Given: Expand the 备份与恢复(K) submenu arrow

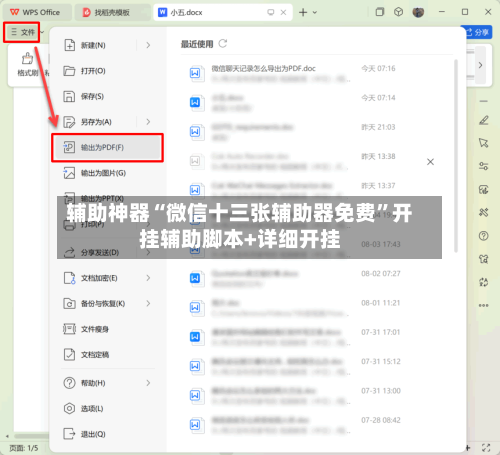Looking at the screenshot, I should 148,303.
